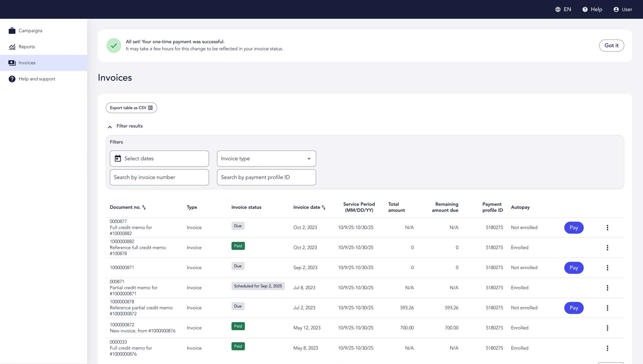Click the Filter results label
The width and height of the screenshot is (643, 364).
pyautogui.click(x=129, y=126)
